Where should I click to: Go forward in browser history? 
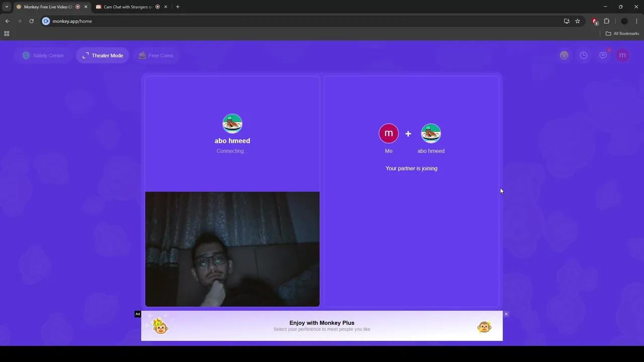[x=19, y=21]
